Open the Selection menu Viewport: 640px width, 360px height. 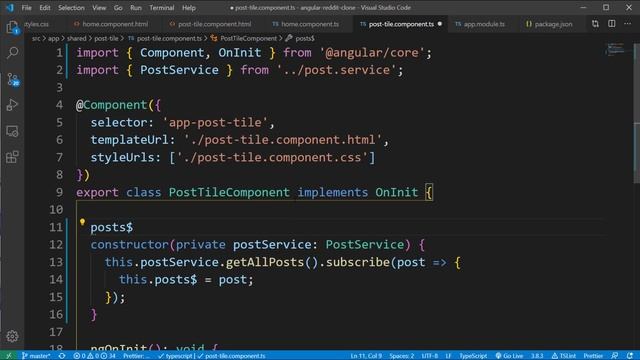click(71, 8)
